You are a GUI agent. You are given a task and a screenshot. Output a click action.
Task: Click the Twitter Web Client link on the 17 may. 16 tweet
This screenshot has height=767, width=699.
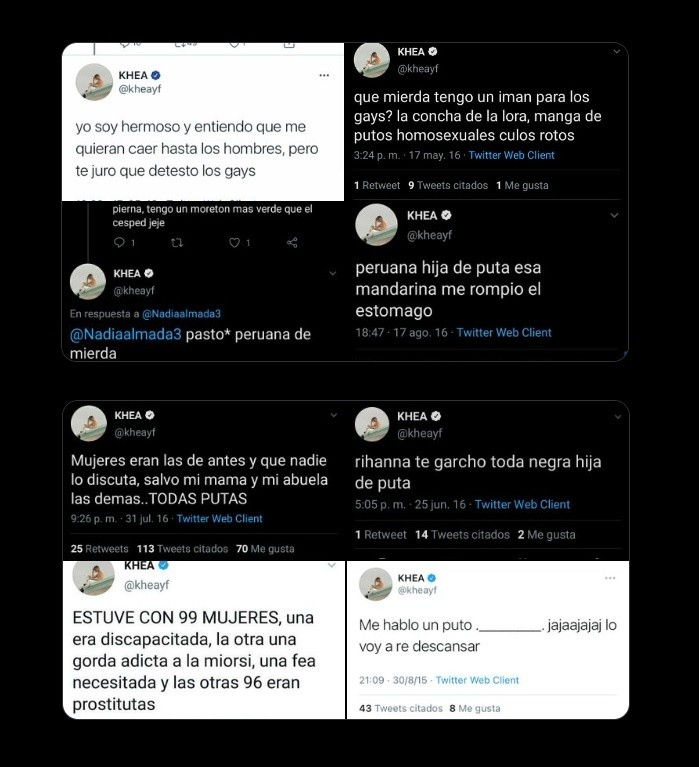tap(511, 156)
